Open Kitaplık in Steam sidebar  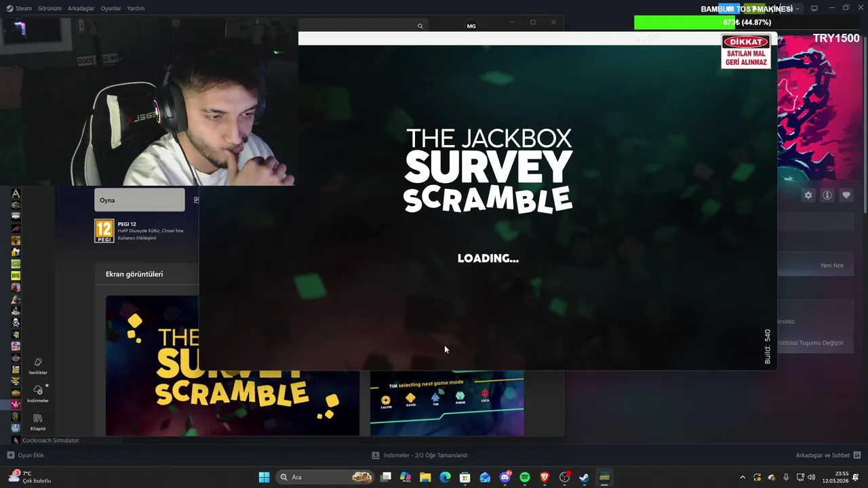38,422
